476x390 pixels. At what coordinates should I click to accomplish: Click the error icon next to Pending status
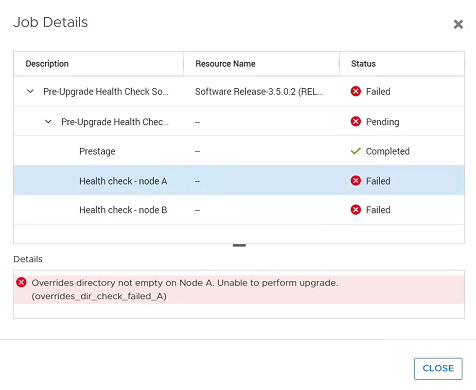click(356, 121)
